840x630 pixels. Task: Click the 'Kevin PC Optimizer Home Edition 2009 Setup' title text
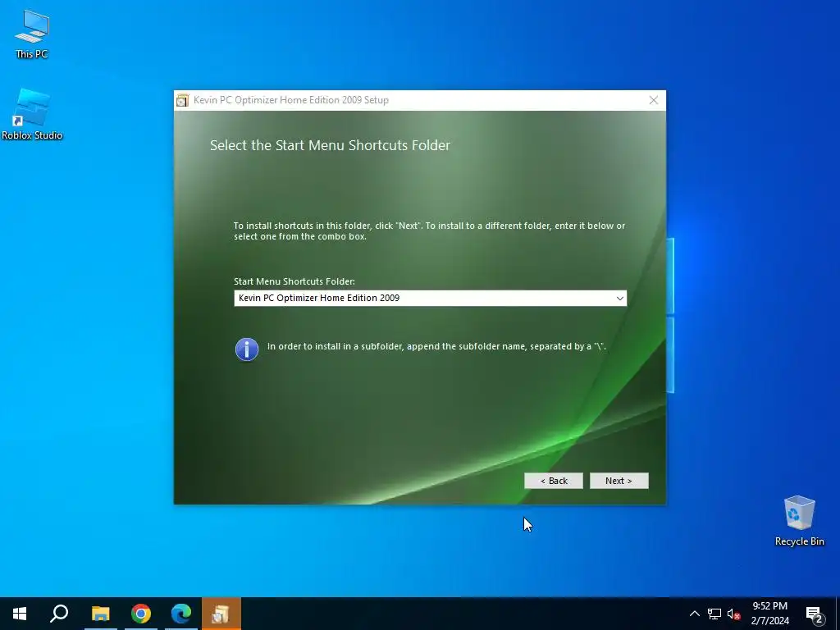click(x=291, y=100)
